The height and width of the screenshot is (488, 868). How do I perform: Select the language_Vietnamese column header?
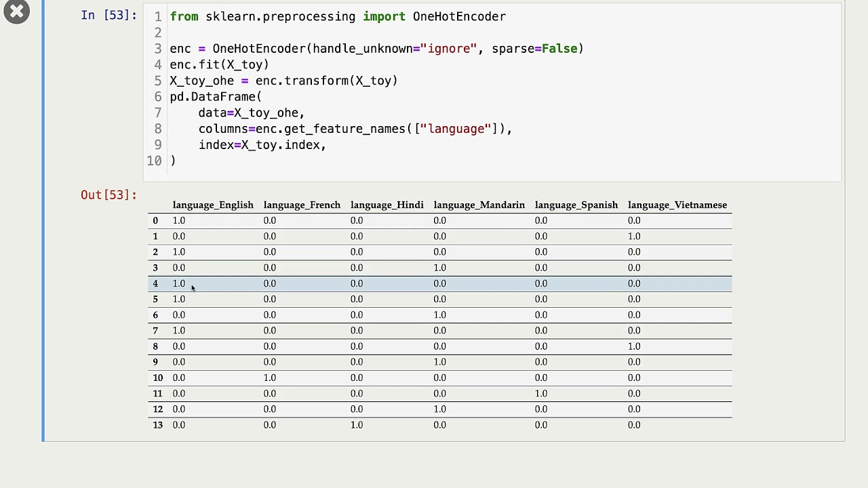[677, 205]
